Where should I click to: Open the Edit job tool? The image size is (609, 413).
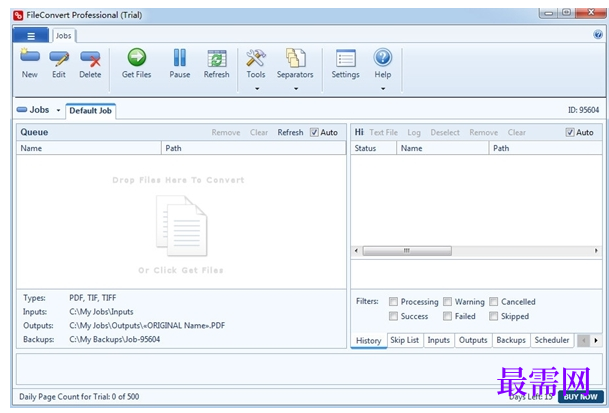(x=59, y=63)
